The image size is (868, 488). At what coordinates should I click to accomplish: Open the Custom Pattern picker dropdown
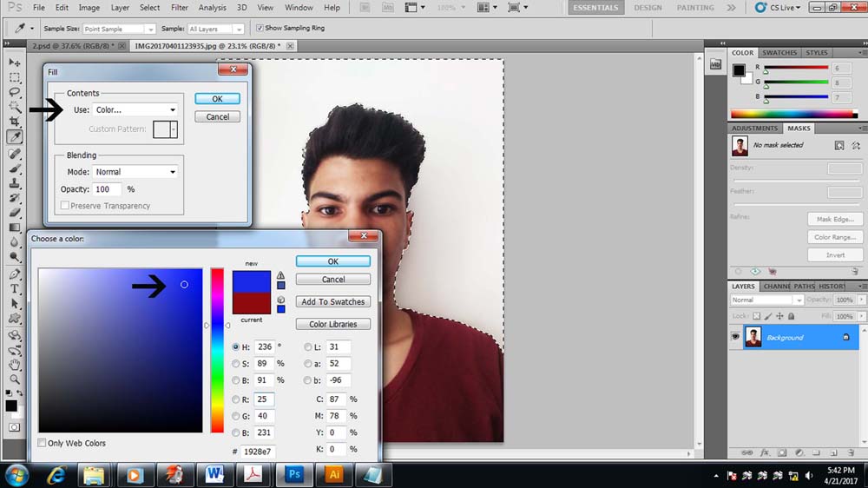(x=174, y=129)
